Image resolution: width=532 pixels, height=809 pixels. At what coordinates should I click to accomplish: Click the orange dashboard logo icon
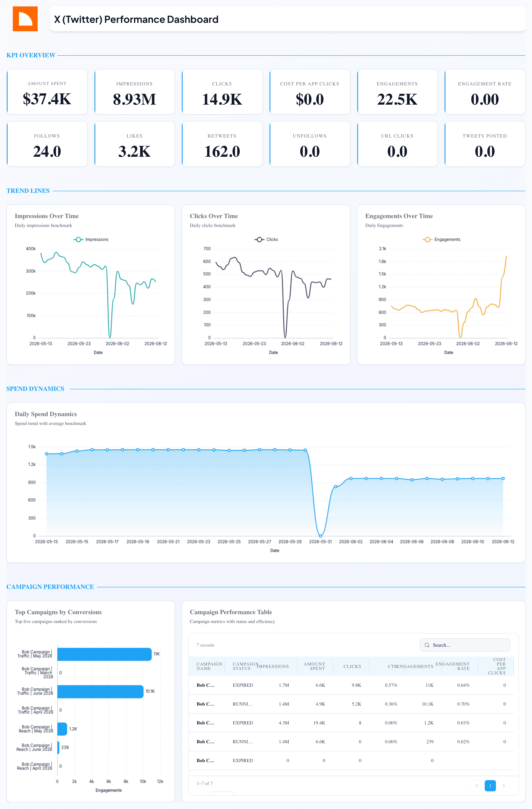tap(25, 19)
